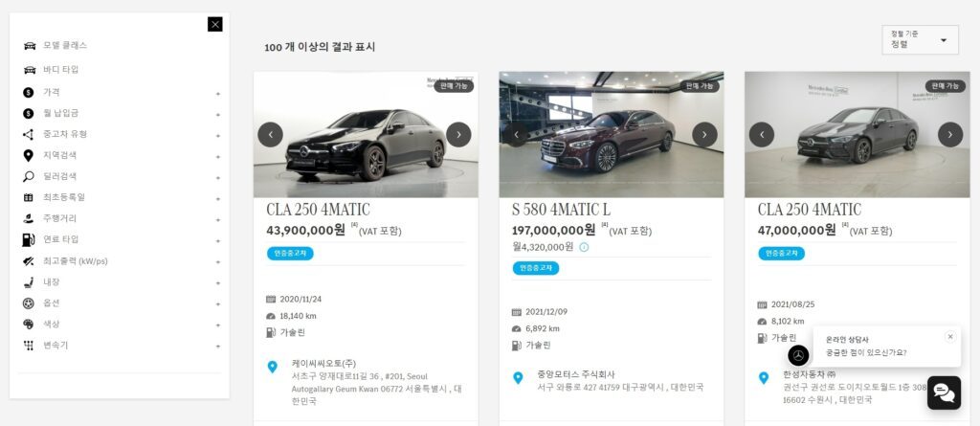Click location pin for 케이씨씨오토(주)
The width and height of the screenshot is (980, 426).
tap(272, 367)
